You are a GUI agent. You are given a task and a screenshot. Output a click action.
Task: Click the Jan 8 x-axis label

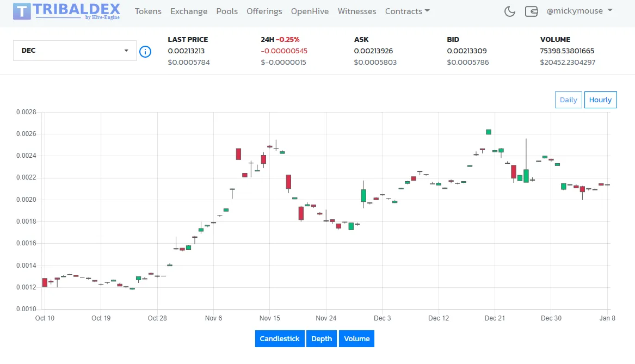(x=607, y=318)
